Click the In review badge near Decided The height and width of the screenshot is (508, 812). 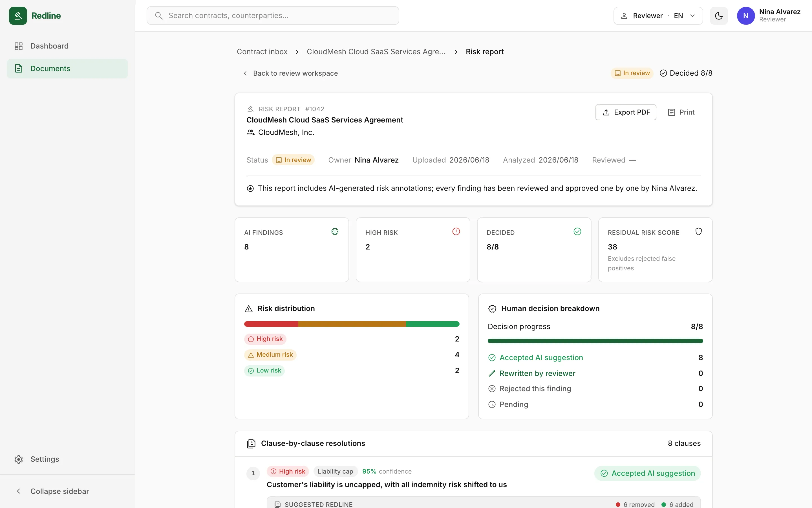click(632, 73)
